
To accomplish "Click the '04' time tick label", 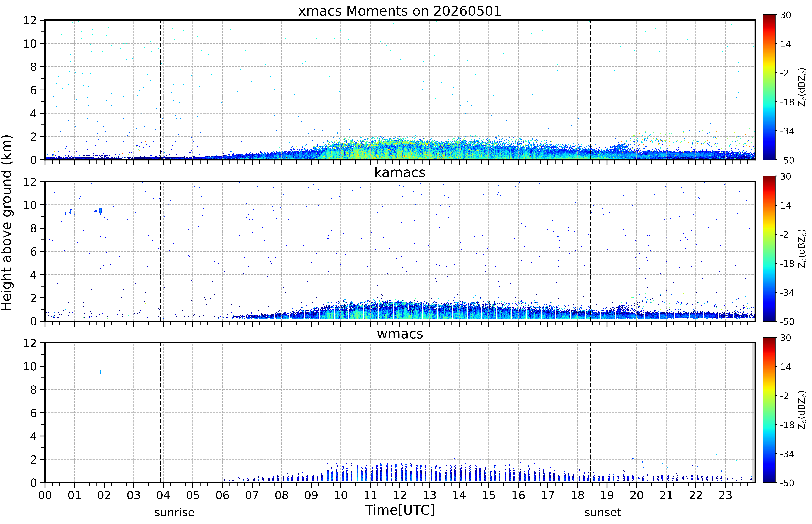I will 163,495.
